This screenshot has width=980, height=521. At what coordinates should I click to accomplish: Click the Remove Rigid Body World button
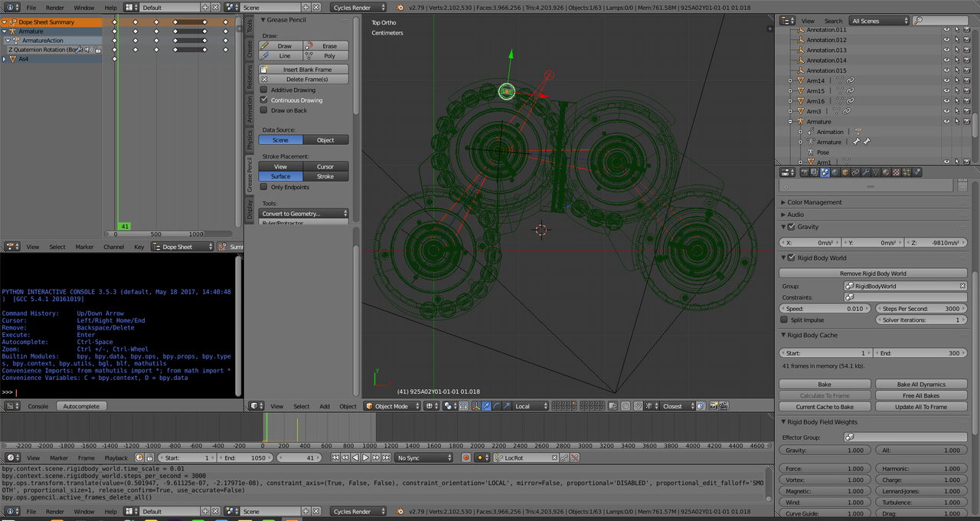(x=873, y=273)
